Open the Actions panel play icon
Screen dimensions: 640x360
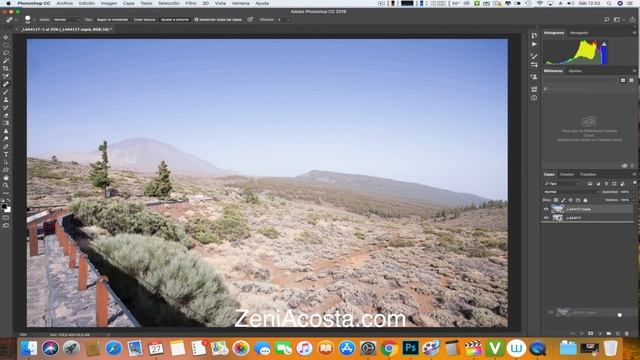(534, 44)
